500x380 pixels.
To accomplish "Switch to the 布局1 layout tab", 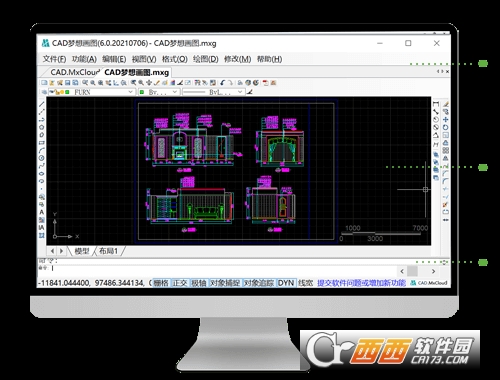I will point(109,251).
